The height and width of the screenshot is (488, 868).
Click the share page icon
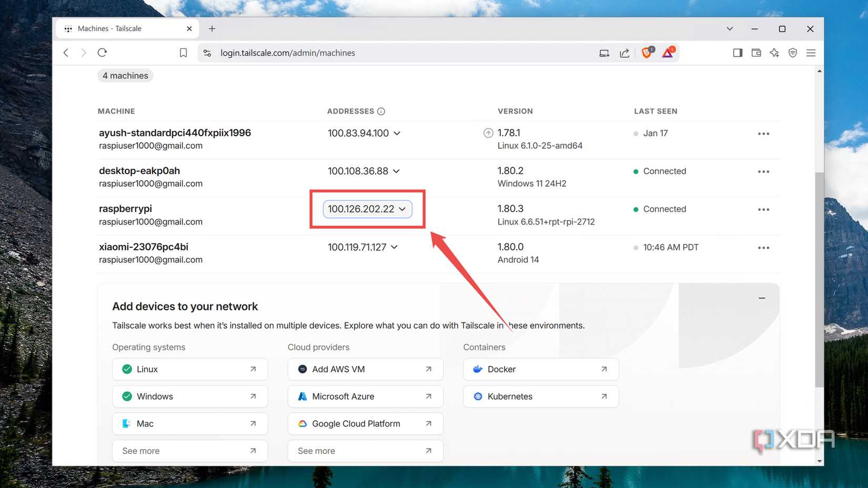tap(624, 53)
